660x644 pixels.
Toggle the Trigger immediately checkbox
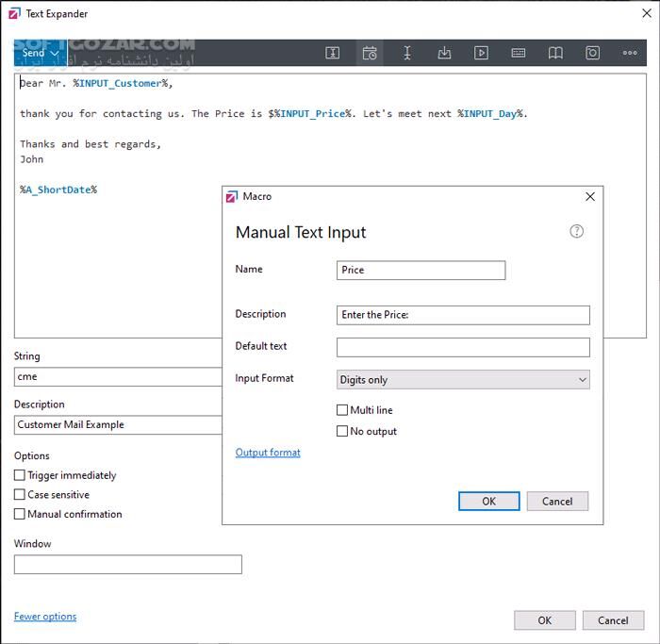[20, 475]
